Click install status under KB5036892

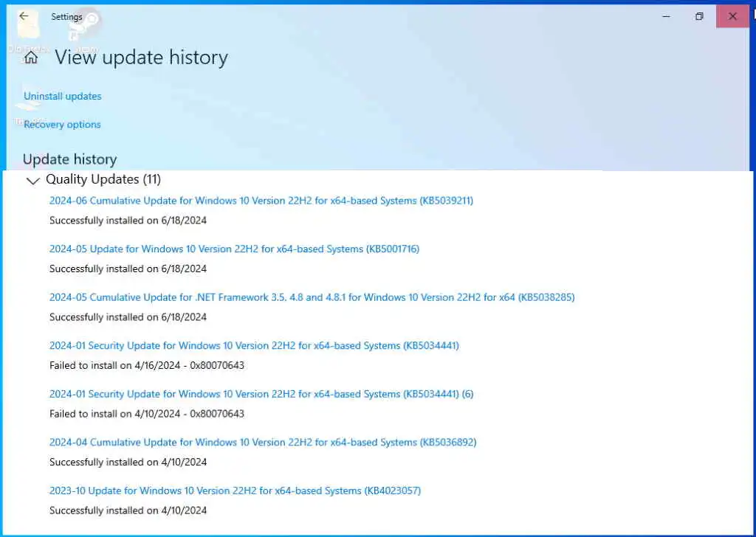click(128, 462)
